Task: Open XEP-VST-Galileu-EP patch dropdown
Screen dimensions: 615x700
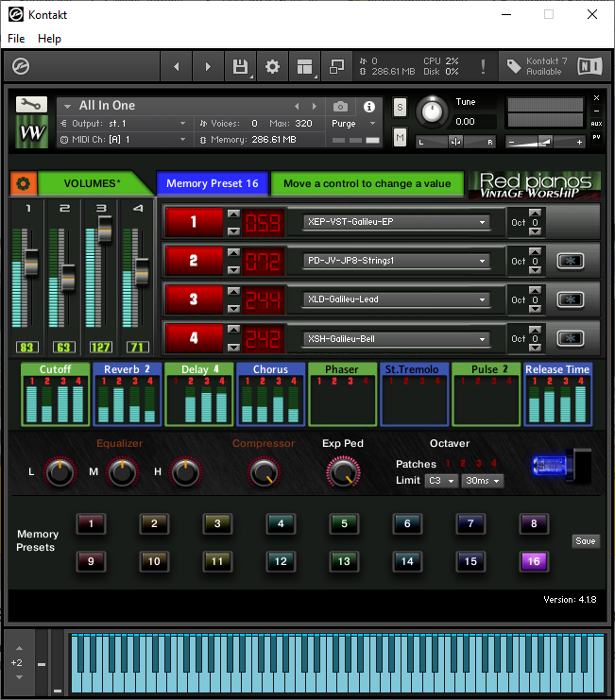Action: pyautogui.click(x=397, y=222)
